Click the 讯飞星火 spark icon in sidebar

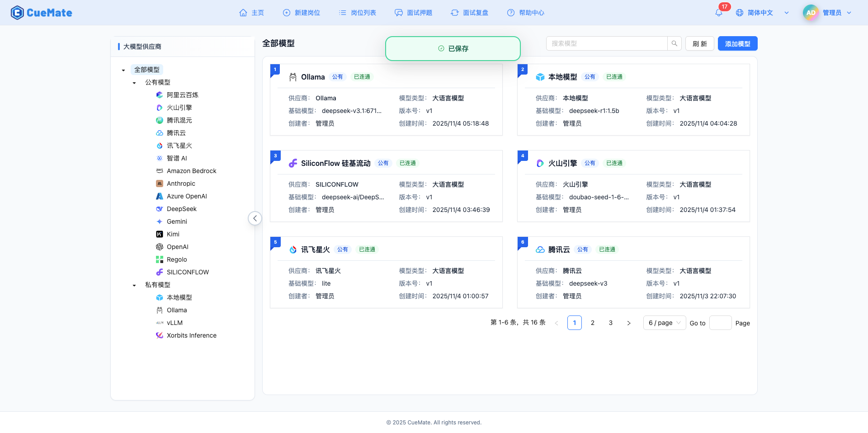(159, 146)
